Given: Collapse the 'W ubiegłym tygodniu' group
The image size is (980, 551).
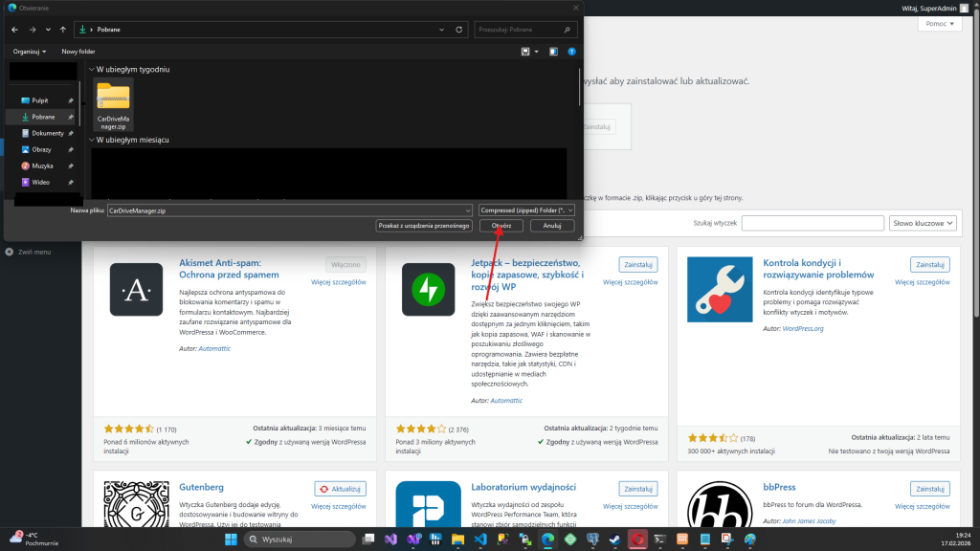Looking at the screenshot, I should (x=92, y=70).
